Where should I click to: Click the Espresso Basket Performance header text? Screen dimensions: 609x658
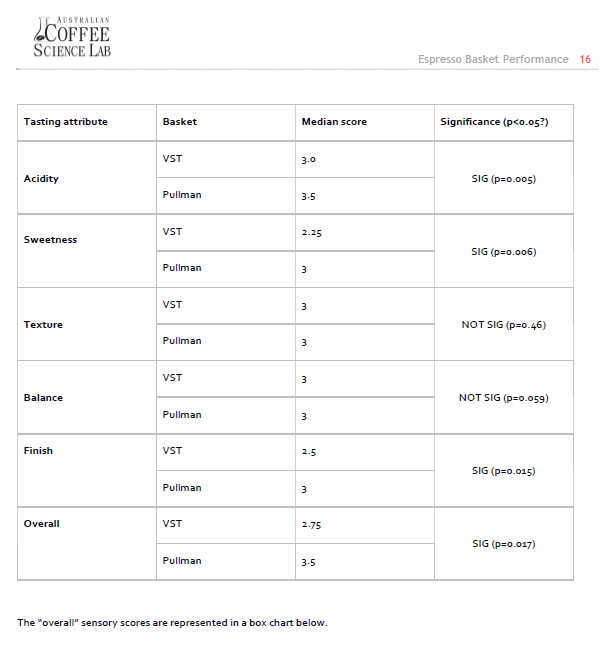pos(493,60)
